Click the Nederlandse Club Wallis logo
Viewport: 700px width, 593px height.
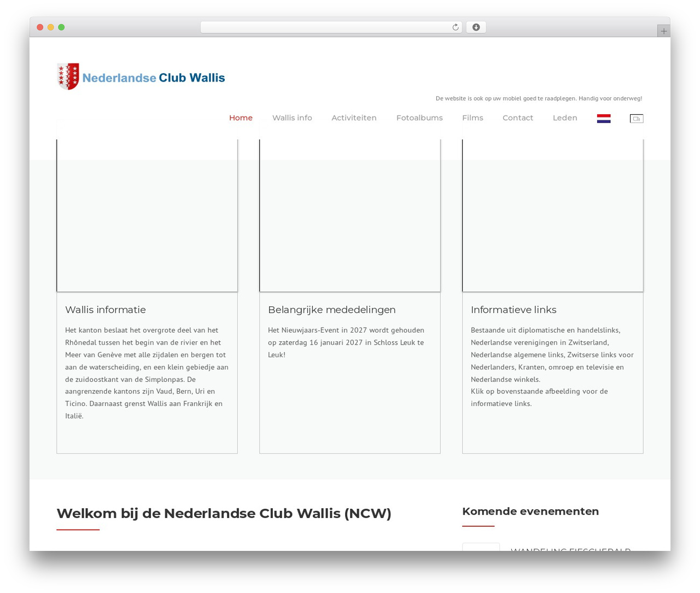click(141, 77)
